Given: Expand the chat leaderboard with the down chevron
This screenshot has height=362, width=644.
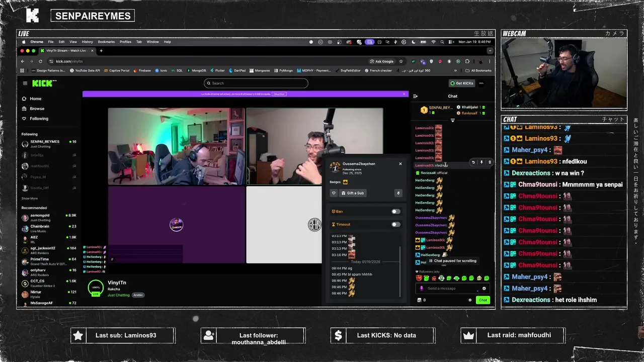Looking at the screenshot, I should pyautogui.click(x=452, y=120).
